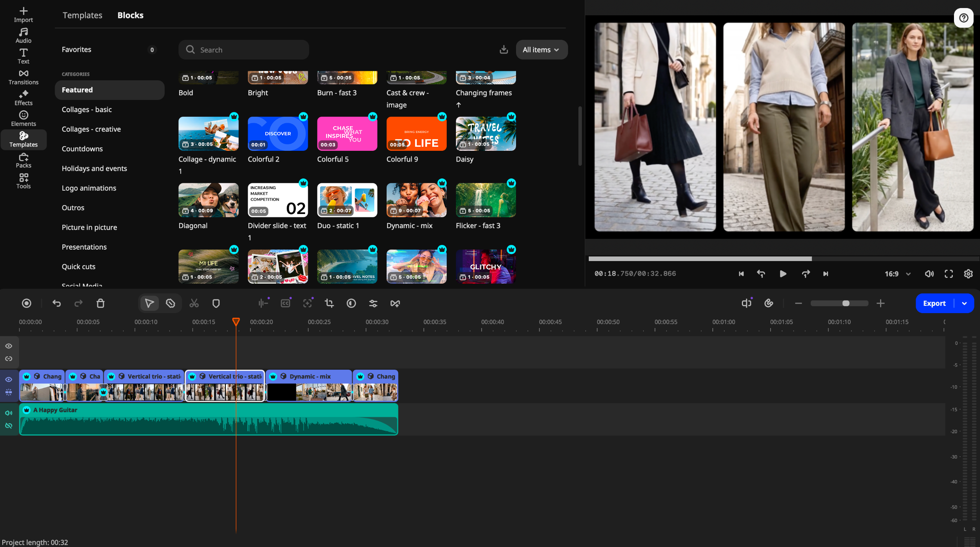Viewport: 980px width, 547px height.
Task: Add a marker with the shield icon
Action: (x=216, y=303)
